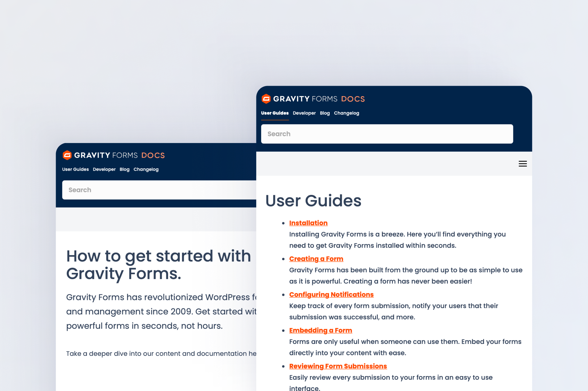588x391 pixels.
Task: Click the Gravity Forms logo icon in left panel
Action: click(67, 155)
